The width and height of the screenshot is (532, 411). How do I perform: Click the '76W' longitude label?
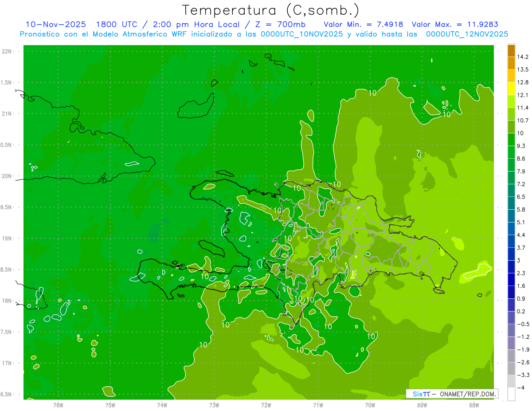pos(58,405)
